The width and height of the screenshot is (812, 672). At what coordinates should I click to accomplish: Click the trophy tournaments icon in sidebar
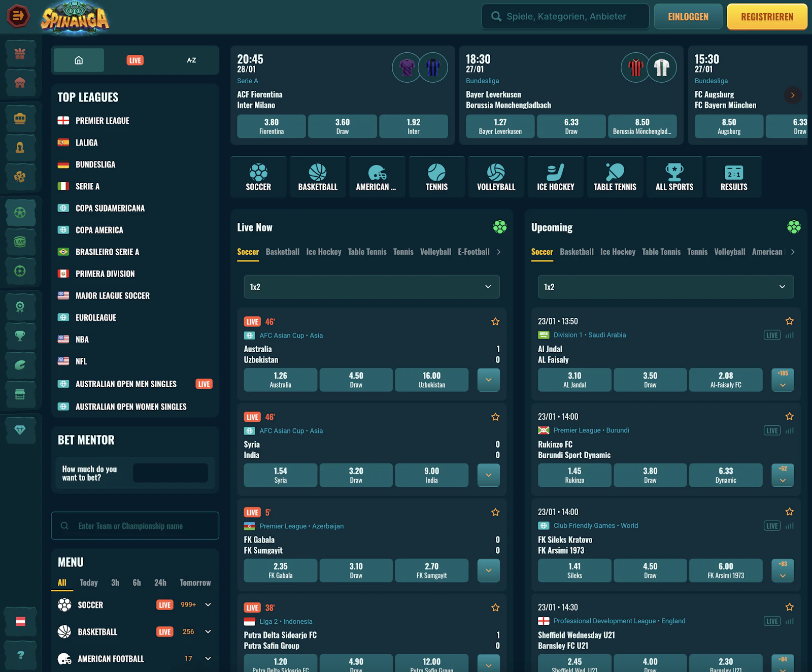[x=20, y=335]
